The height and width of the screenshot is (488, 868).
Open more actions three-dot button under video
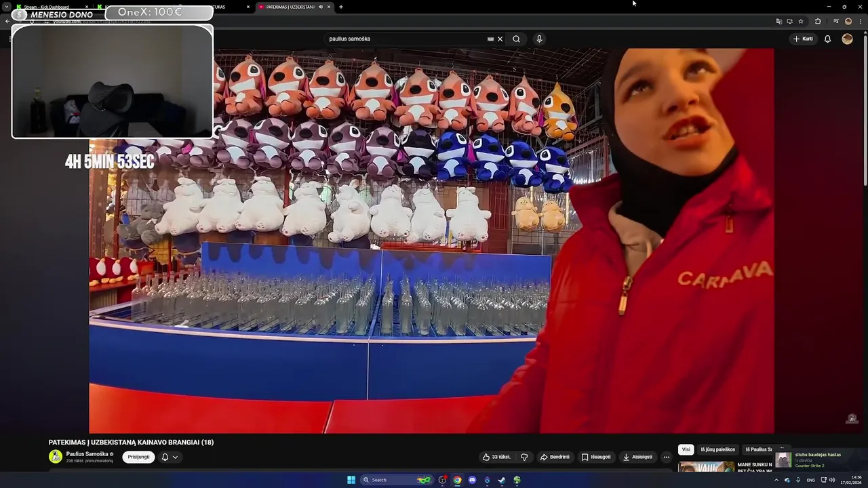click(666, 457)
